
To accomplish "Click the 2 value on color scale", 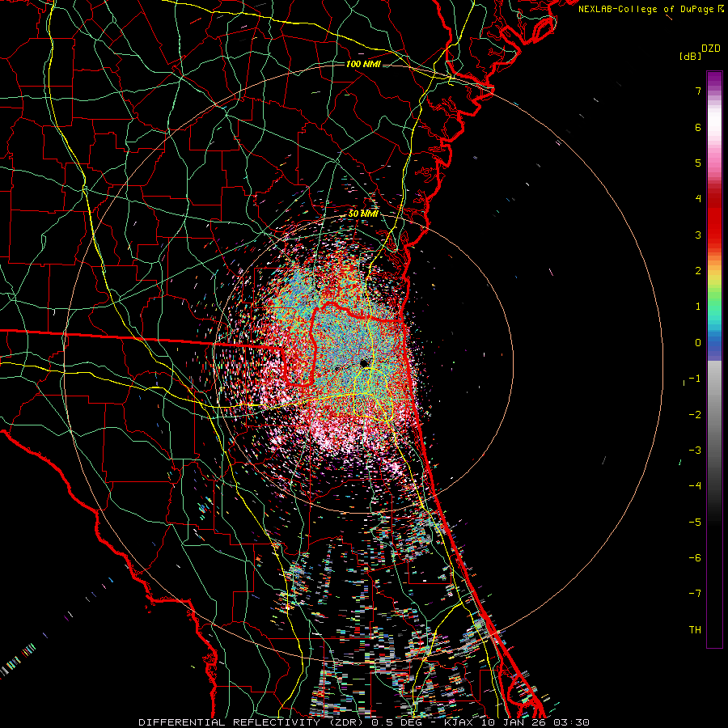I will 698,271.
